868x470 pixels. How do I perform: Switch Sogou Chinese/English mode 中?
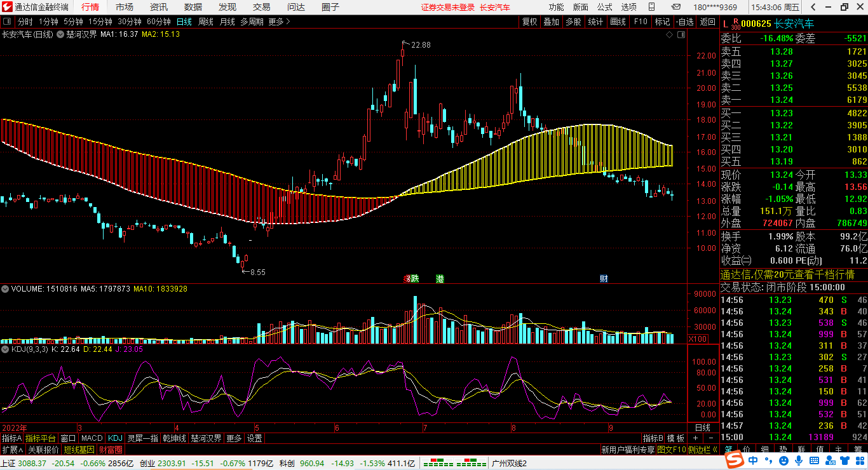click(752, 460)
